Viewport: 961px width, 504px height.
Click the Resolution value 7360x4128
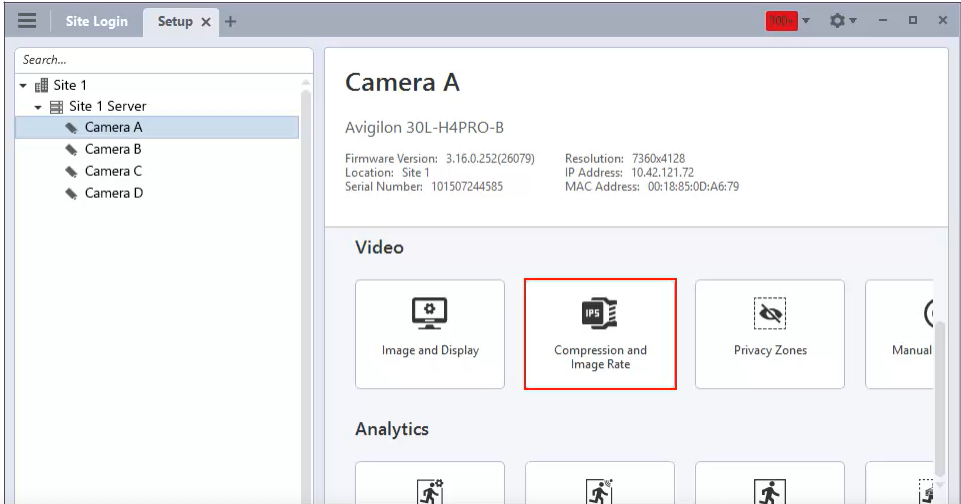point(659,159)
